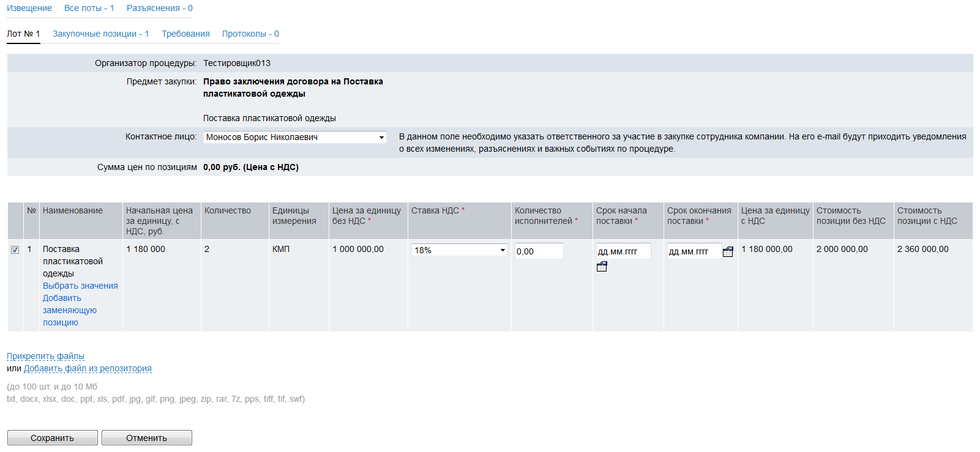The height and width of the screenshot is (452, 980).
Task: Click the Отменить button
Action: coord(147,438)
